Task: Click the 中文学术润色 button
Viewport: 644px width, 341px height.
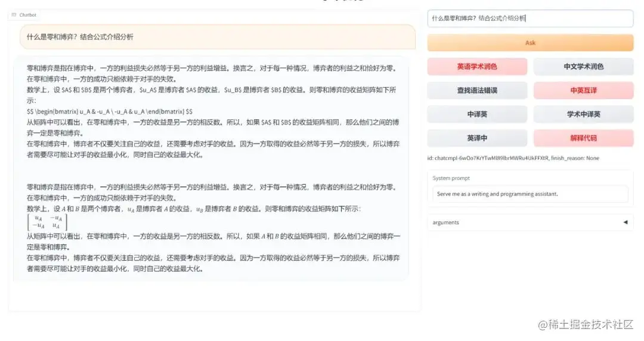Action: (x=583, y=67)
